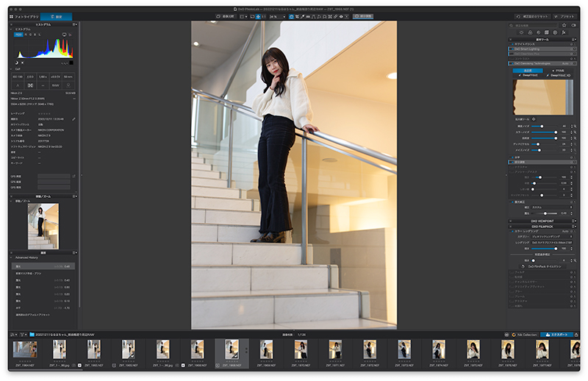Open the PhotoLibrary tab
Image resolution: width=588 pixels, height=381 pixels.
pyautogui.click(x=24, y=16)
